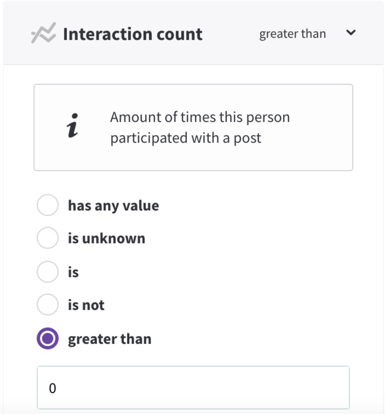Select the 'has any value' radio button

click(x=48, y=205)
